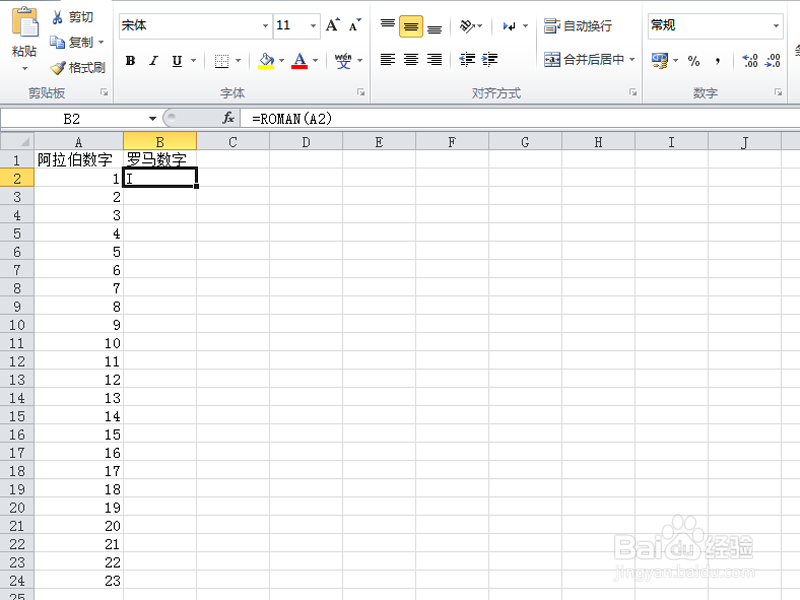Image resolution: width=800 pixels, height=600 pixels.
Task: Increase font size with the large A
Action: coord(333,25)
